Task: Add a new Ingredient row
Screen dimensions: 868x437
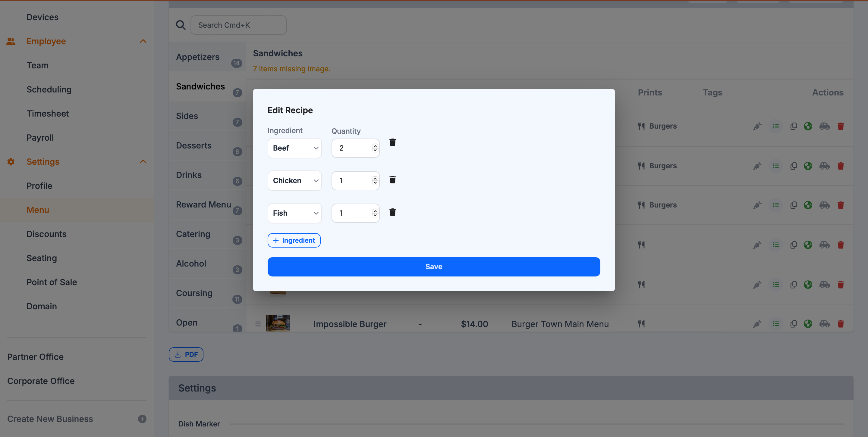Action: [x=294, y=240]
